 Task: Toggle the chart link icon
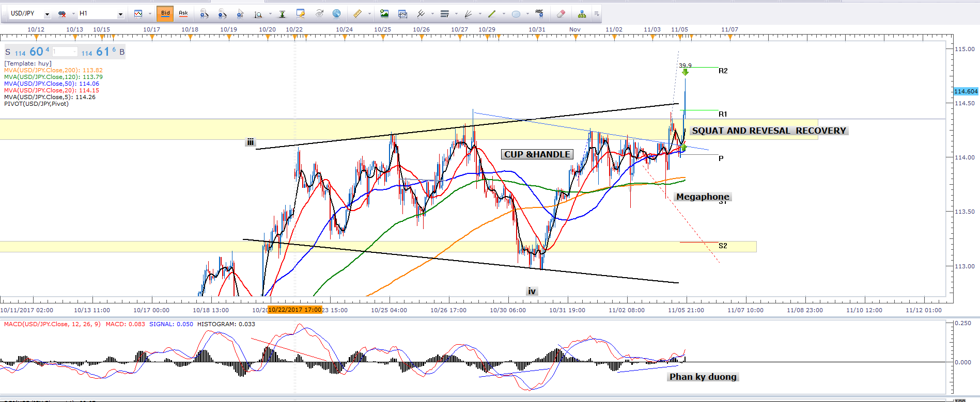coord(62,14)
